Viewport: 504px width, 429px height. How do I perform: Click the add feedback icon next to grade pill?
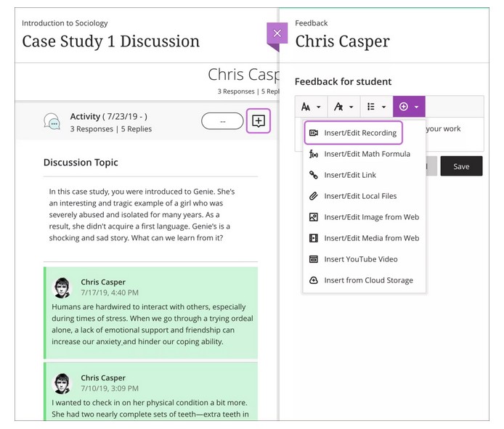(x=259, y=121)
